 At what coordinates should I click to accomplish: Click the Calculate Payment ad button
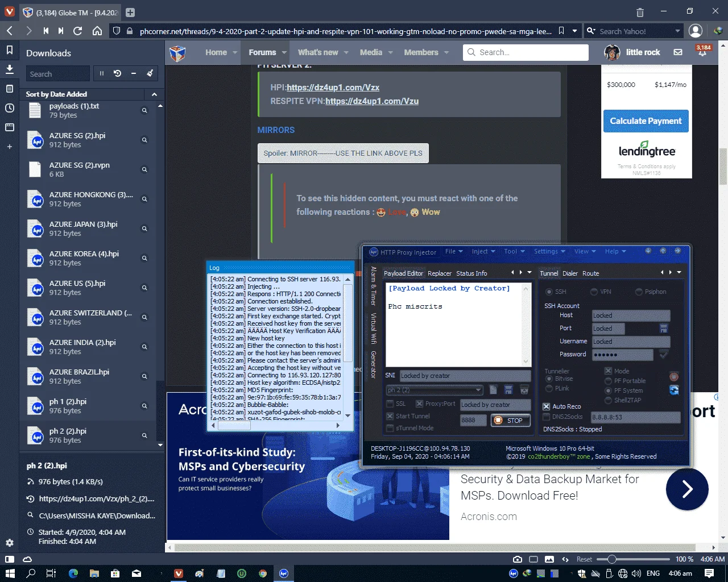(646, 121)
